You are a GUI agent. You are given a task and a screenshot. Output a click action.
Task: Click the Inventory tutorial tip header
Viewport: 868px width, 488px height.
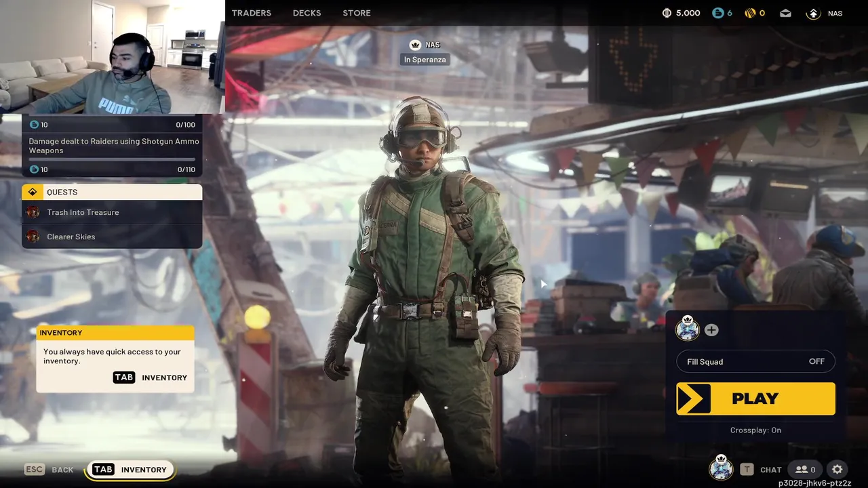pyautogui.click(x=115, y=333)
